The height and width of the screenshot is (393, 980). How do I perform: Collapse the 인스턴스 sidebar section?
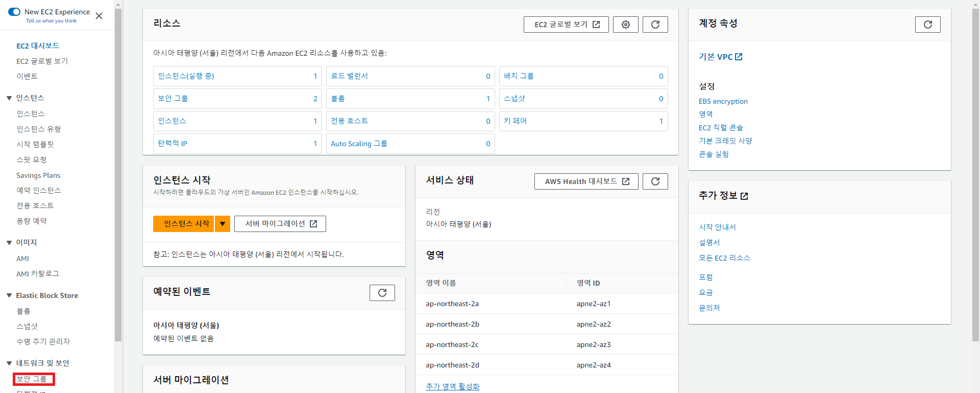9,98
